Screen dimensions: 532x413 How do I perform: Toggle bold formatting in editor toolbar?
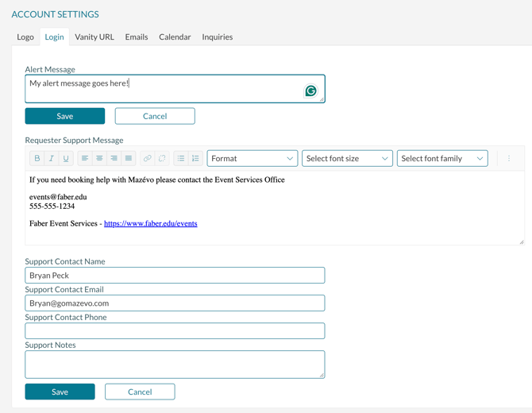37,158
